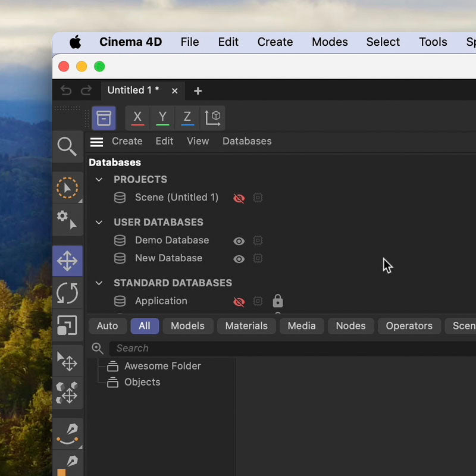Open the search tool in the left toolbar

[67, 146]
